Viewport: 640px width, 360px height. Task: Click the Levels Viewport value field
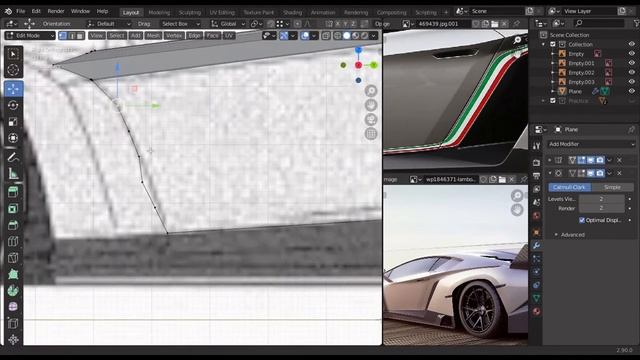pos(601,199)
